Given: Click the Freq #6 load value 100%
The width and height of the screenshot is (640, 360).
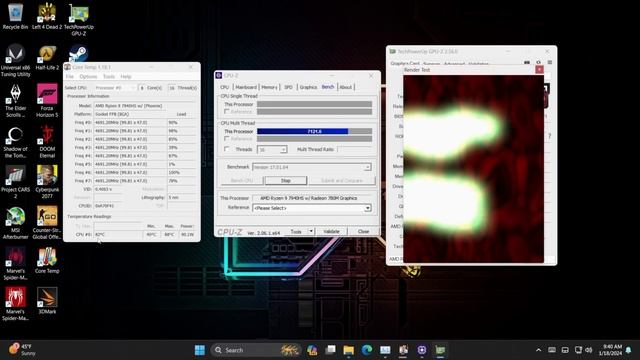Looking at the screenshot, I should pyautogui.click(x=182, y=172).
